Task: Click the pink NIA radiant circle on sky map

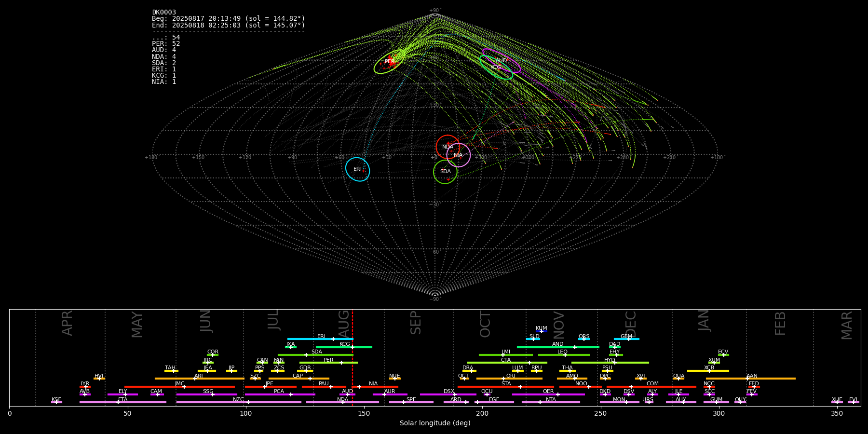Action: click(x=459, y=155)
